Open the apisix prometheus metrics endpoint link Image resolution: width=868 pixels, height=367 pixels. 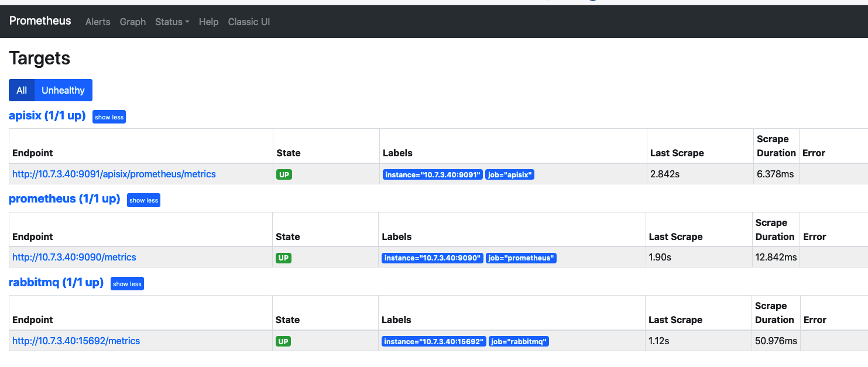pos(114,174)
